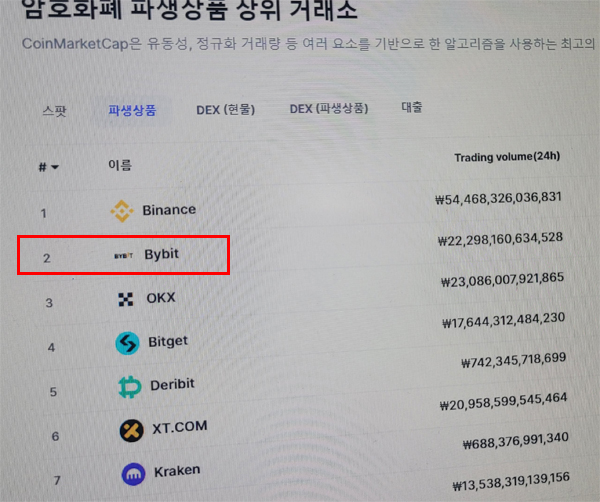Click the 이름 column header
600x502 pixels.
(120, 165)
